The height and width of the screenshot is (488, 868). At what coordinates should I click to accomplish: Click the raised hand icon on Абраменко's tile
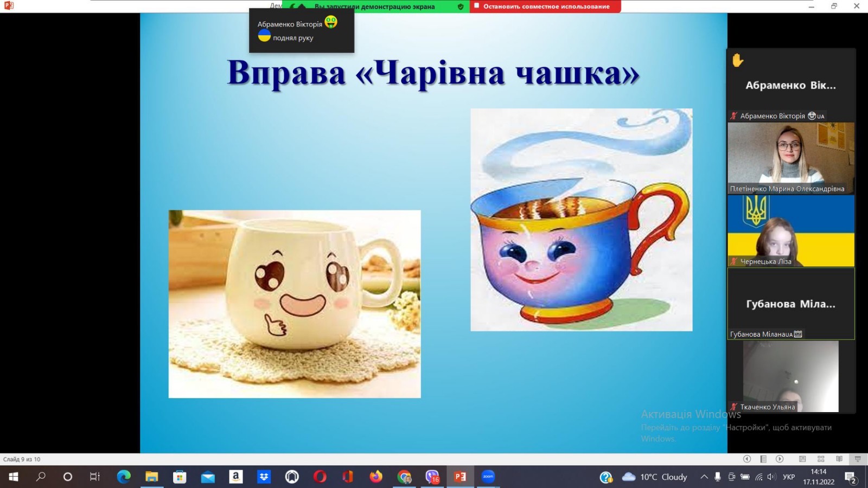click(737, 60)
